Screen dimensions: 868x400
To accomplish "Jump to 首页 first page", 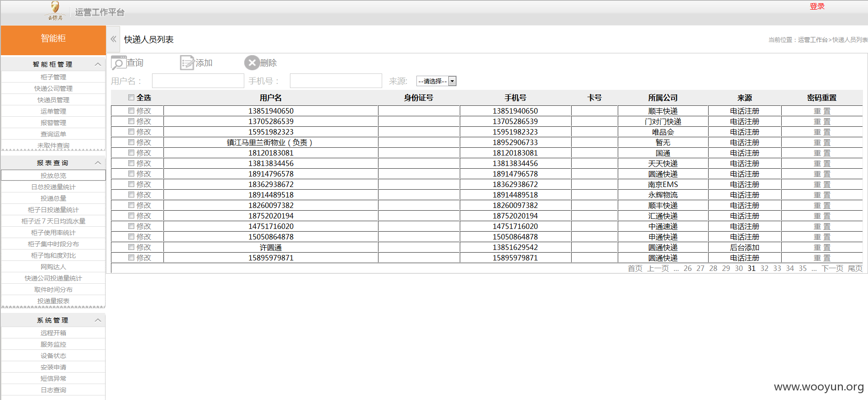I will 635,268.
